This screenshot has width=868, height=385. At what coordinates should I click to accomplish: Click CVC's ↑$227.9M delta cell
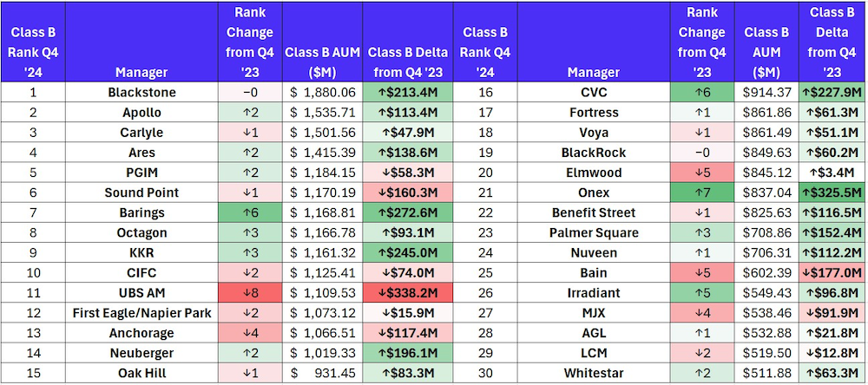pyautogui.click(x=831, y=92)
